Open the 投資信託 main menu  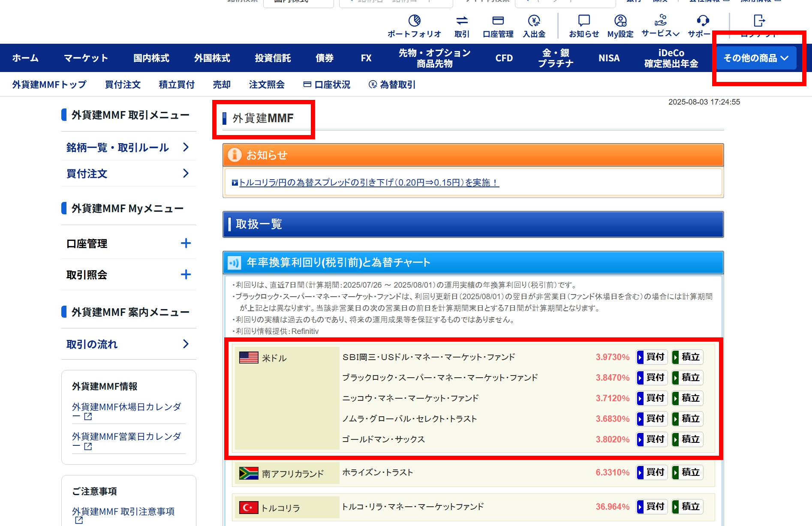[273, 58]
